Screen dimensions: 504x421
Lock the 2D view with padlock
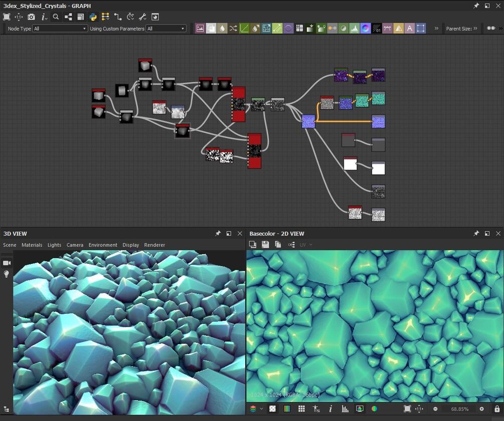497,409
